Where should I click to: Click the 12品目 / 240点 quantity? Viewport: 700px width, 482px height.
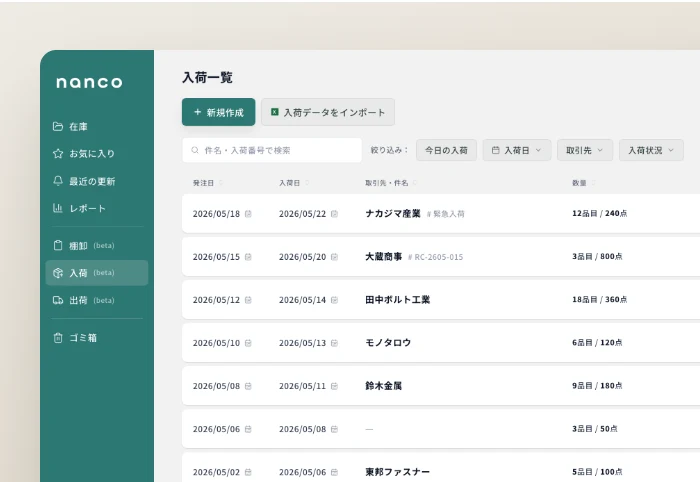[x=600, y=213]
